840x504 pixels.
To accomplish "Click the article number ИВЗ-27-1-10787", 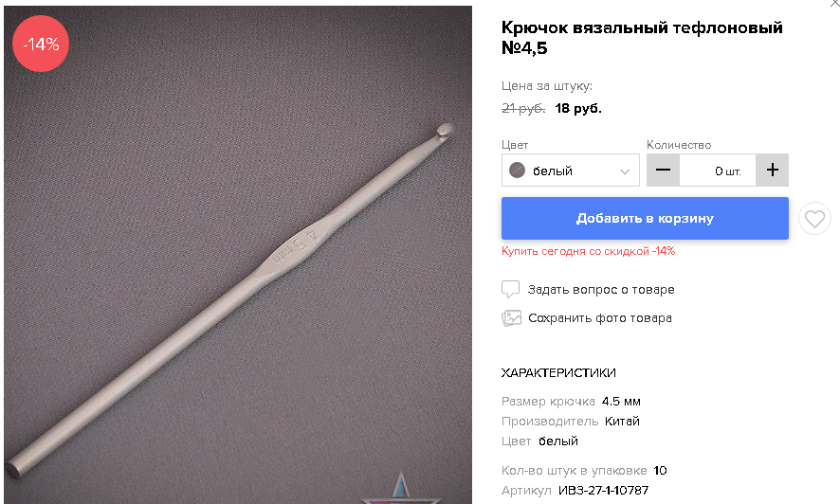I will 603,490.
